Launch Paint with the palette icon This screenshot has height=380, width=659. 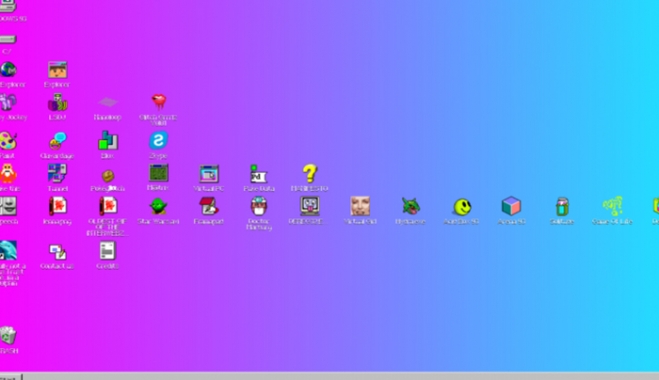tap(8, 141)
